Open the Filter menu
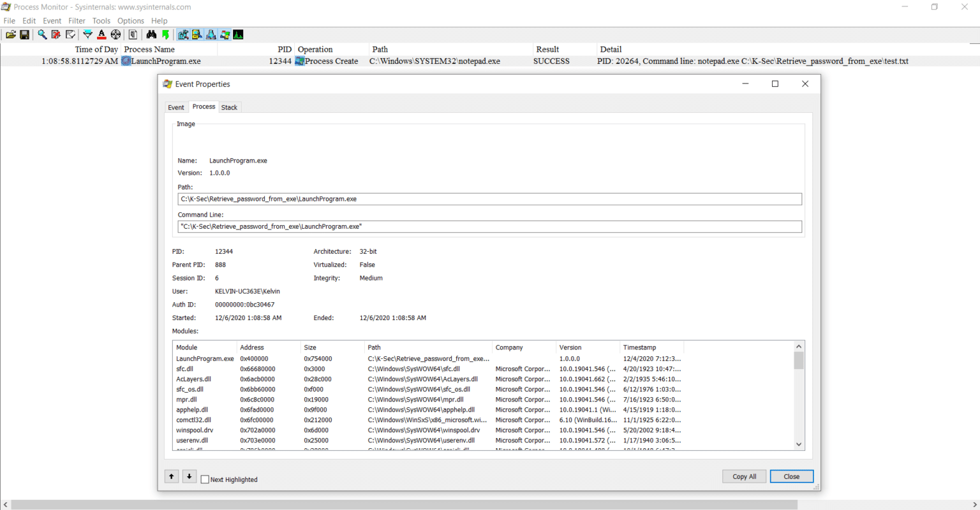 click(x=77, y=20)
